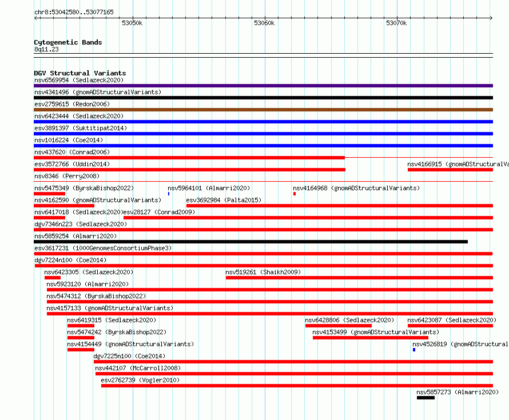Select nsv4153499 (gnomADStructuralVariants) label
The height and width of the screenshot is (420, 509).
376,332
